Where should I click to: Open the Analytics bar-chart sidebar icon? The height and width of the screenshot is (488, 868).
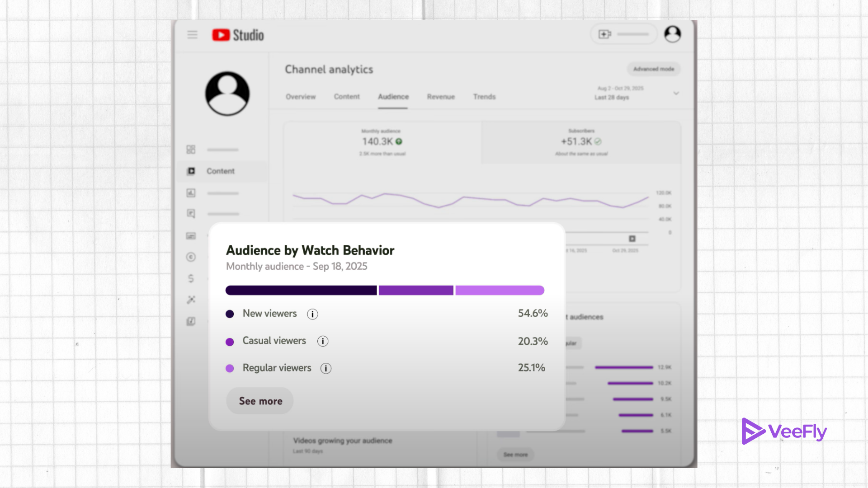(191, 193)
